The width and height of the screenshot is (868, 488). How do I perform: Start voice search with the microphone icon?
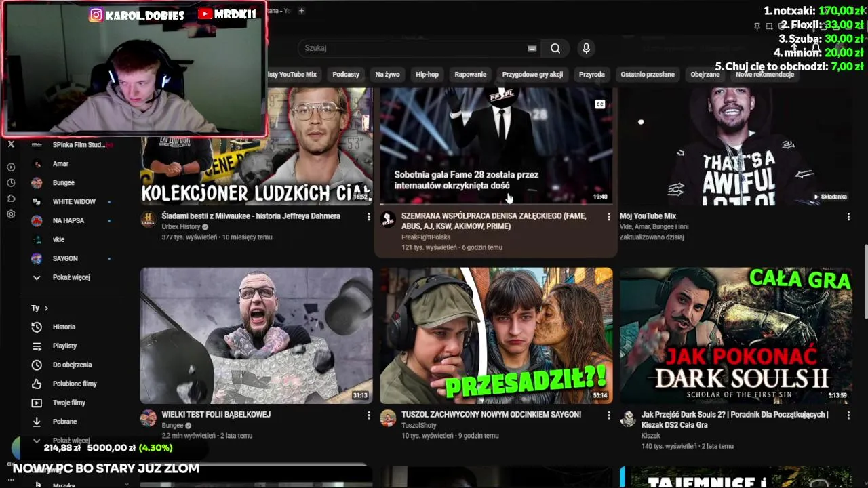coord(587,48)
